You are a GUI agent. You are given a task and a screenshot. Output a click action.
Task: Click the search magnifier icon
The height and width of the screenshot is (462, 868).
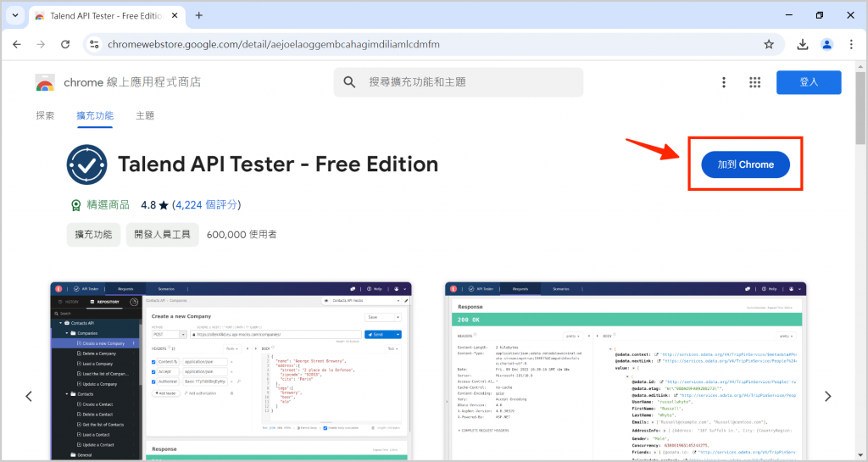click(349, 82)
